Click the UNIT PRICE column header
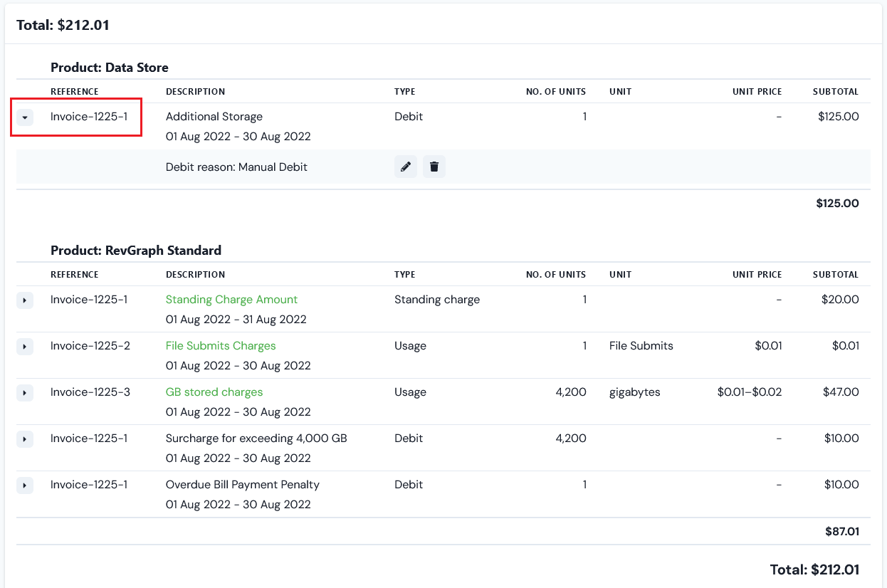Image resolution: width=887 pixels, height=588 pixels. pos(757,91)
